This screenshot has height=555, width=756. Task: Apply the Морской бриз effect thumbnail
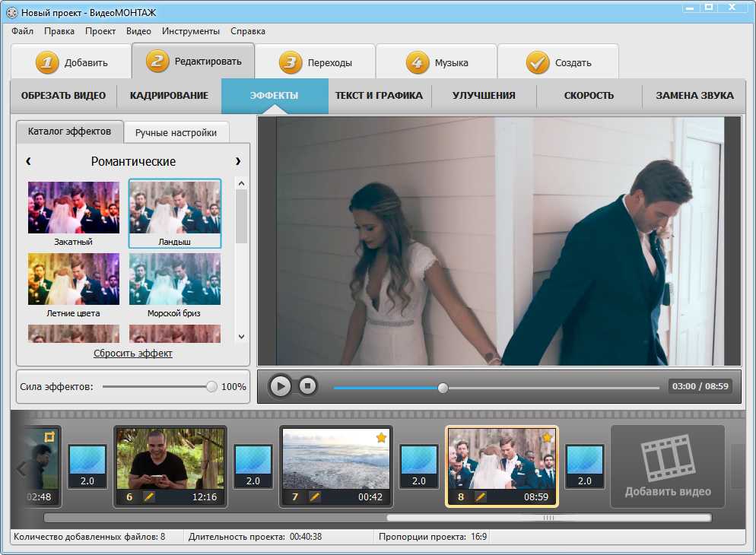pyautogui.click(x=174, y=285)
